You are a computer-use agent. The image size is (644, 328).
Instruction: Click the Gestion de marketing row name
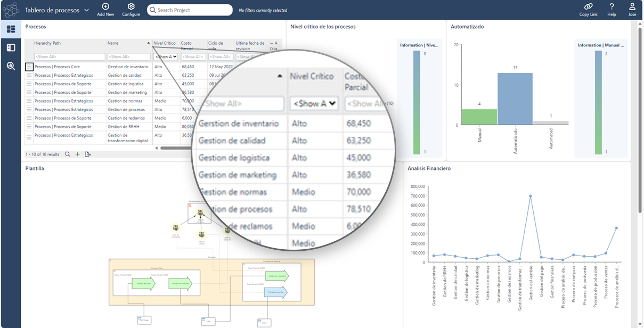pos(127,93)
